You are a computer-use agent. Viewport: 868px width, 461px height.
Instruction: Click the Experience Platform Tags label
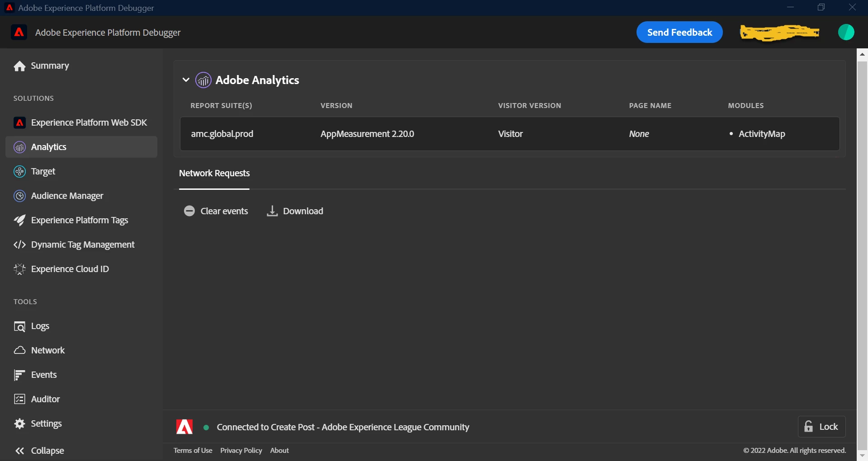(80, 220)
